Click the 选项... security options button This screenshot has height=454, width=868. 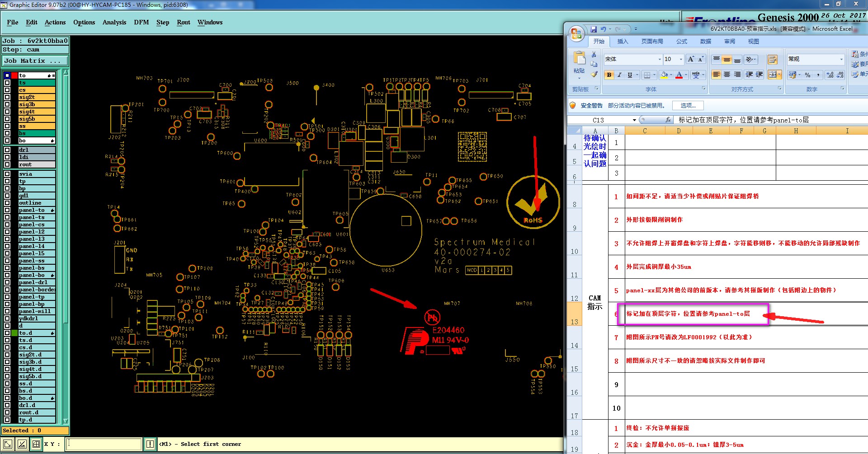[688, 106]
